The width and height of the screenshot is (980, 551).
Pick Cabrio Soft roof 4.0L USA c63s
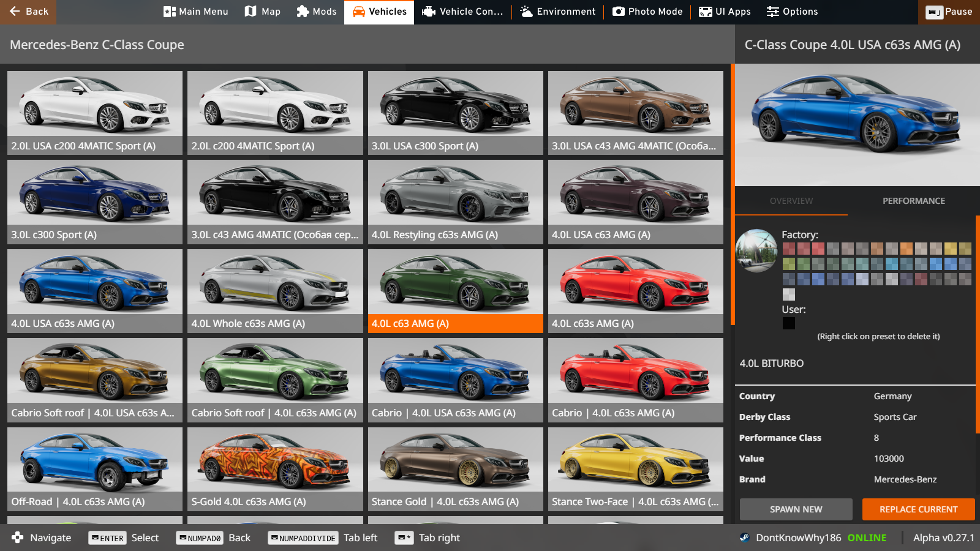click(95, 380)
